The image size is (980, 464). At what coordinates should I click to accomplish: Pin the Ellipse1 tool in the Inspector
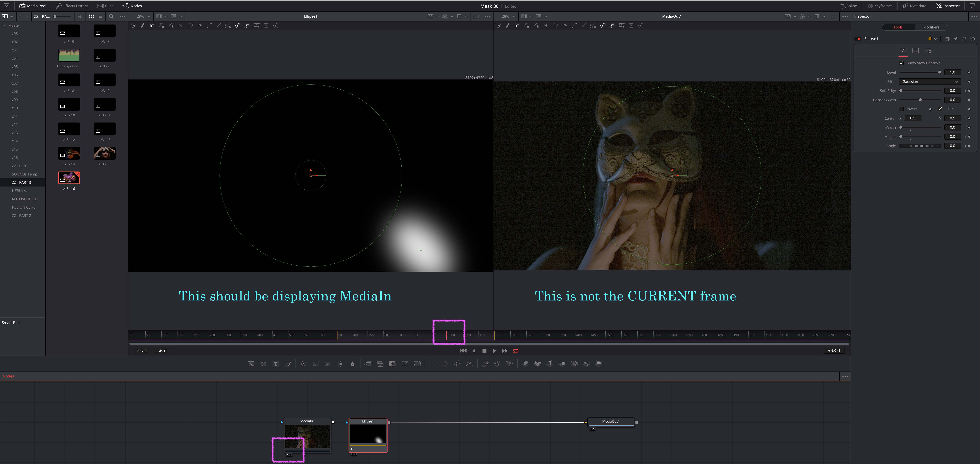[x=956, y=39]
